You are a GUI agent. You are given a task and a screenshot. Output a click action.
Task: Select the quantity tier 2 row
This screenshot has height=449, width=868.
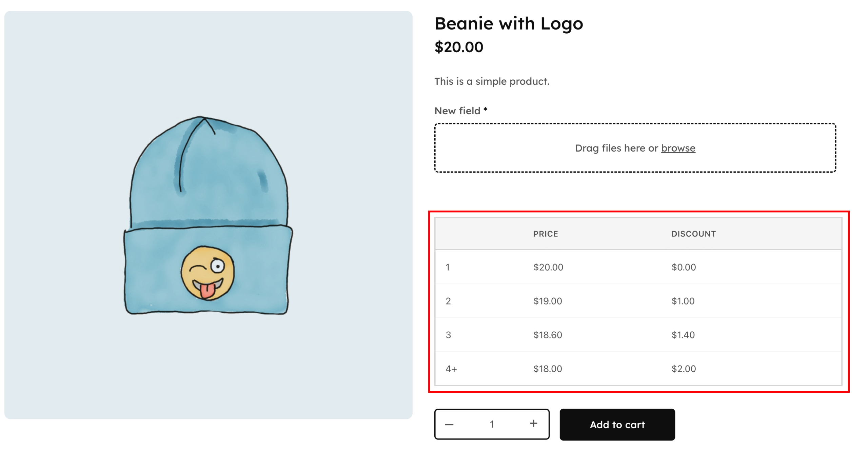click(x=576, y=301)
